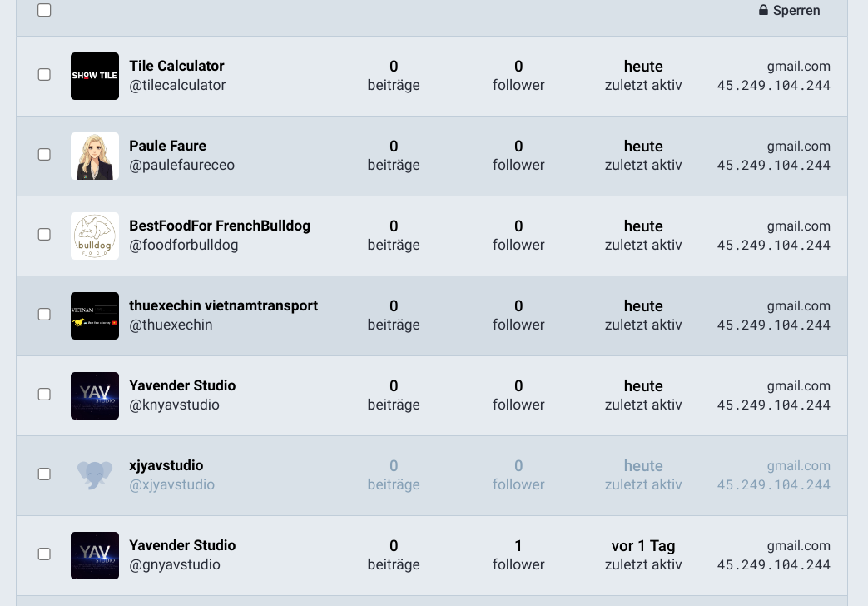868x606 pixels.
Task: Check the @gnyavstudio Yavender Studio checkbox
Action: pos(45,554)
